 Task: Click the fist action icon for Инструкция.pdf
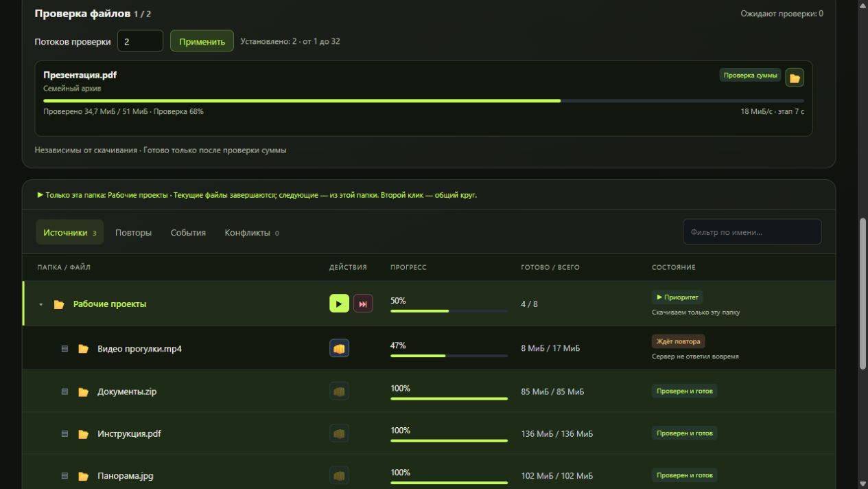tap(339, 433)
